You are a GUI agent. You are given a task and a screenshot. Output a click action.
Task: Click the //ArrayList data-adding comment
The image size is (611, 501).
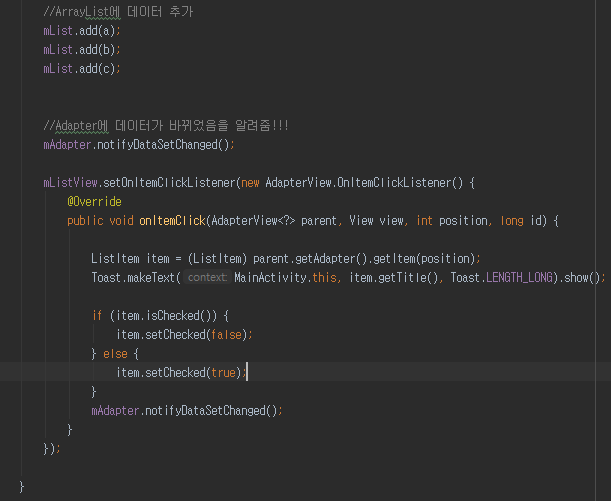click(118, 12)
